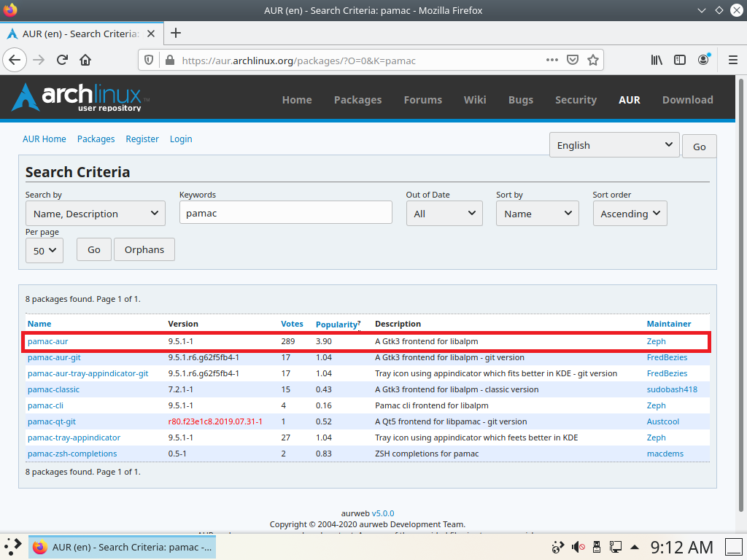Click the aurweb v5.0.0 version link
747x560 pixels.
pos(383,513)
